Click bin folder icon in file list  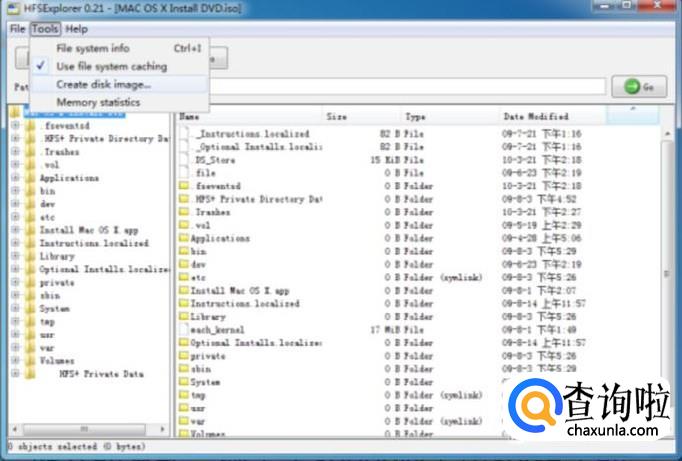(x=184, y=251)
